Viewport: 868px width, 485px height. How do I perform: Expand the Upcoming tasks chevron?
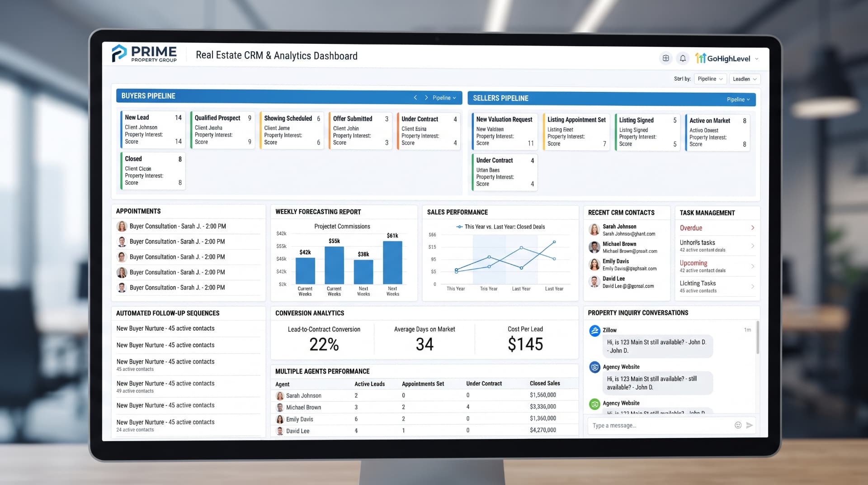click(753, 266)
